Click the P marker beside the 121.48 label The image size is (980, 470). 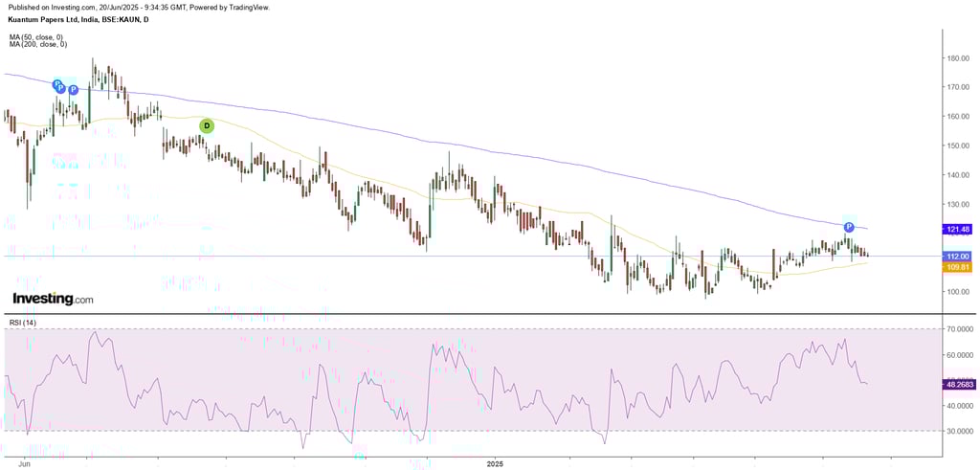click(849, 227)
